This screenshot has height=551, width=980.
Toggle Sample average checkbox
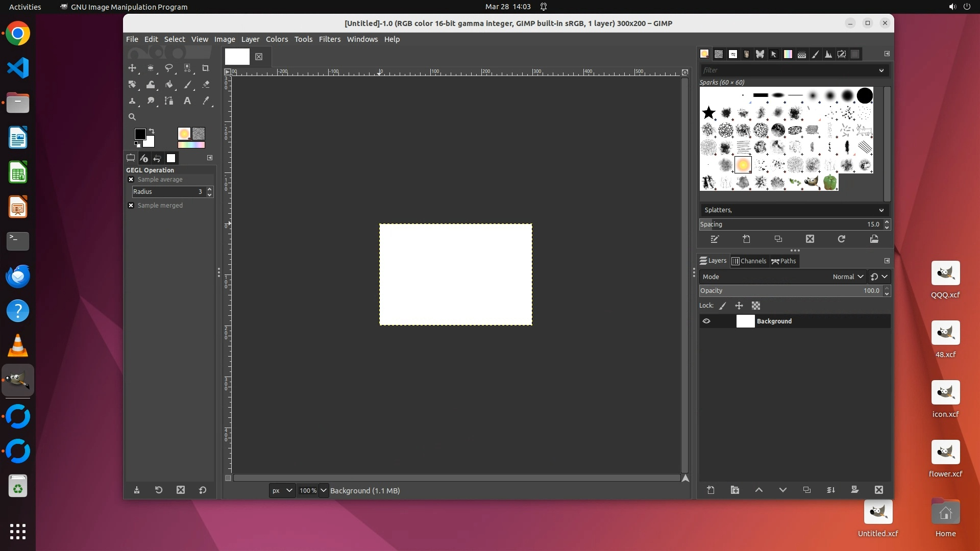tap(131, 180)
